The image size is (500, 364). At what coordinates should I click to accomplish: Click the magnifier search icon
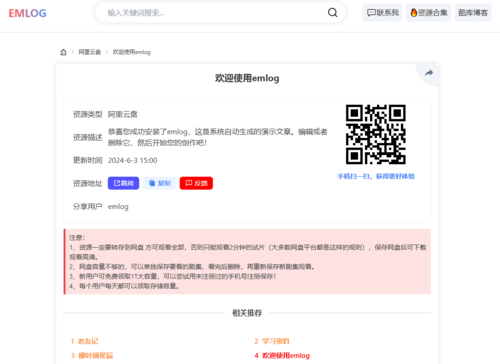pos(332,13)
